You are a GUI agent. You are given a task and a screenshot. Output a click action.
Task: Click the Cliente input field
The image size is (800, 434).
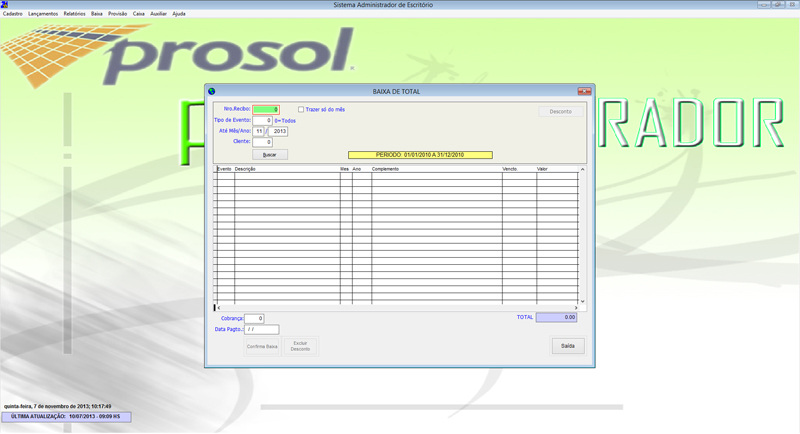262,142
